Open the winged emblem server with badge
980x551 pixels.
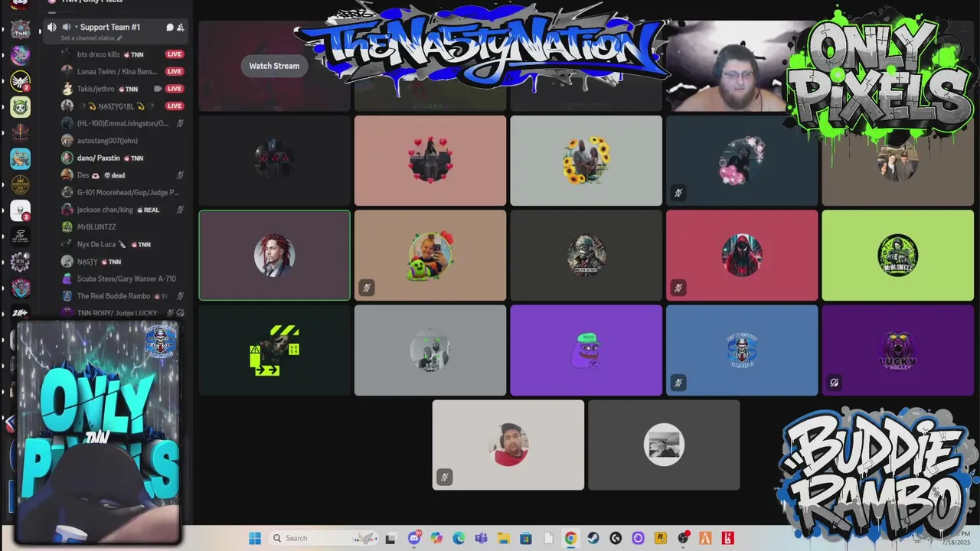(20, 81)
